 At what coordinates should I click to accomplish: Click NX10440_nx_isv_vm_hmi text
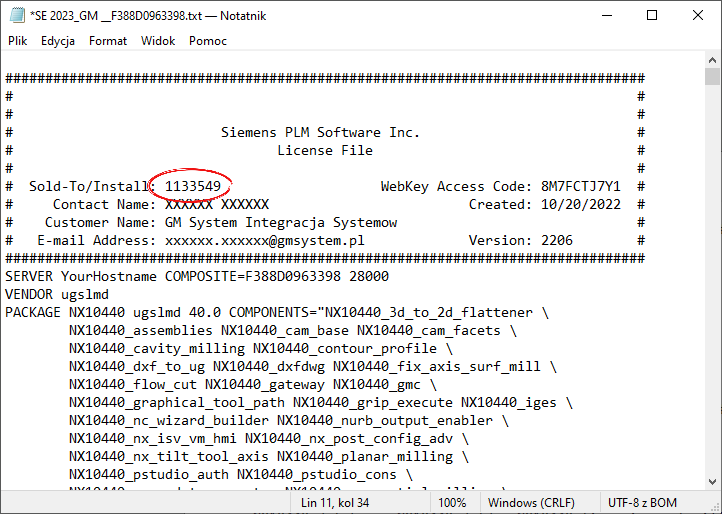153,439
